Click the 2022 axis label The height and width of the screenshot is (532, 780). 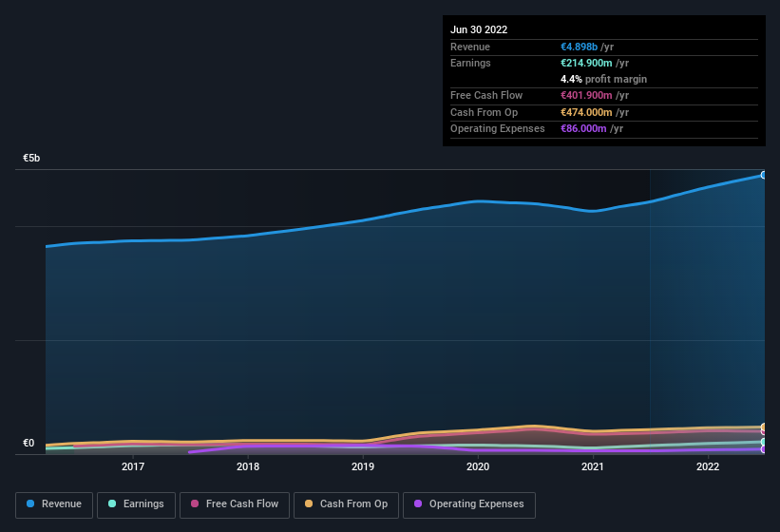[708, 466]
